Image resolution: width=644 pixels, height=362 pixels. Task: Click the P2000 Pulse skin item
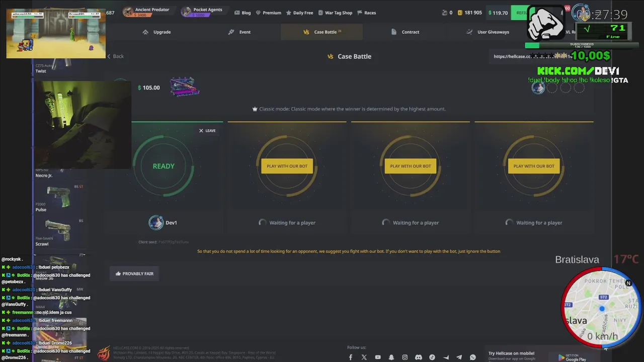click(x=59, y=198)
